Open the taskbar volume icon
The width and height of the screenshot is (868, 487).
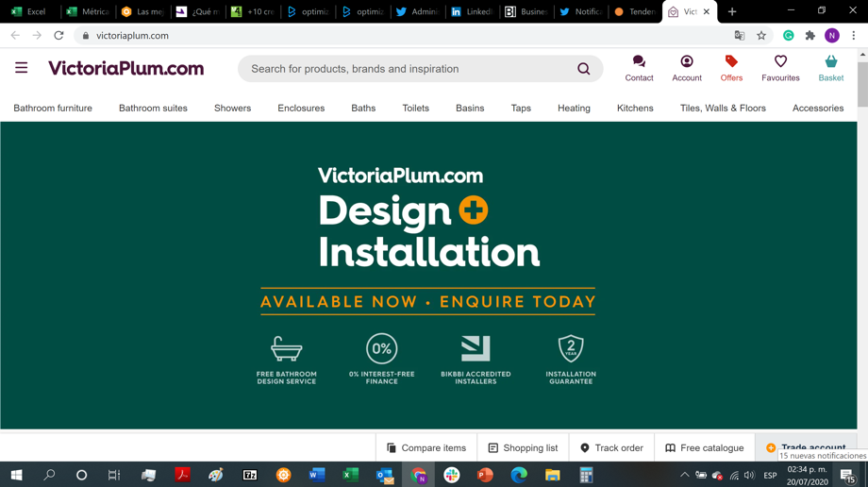749,475
